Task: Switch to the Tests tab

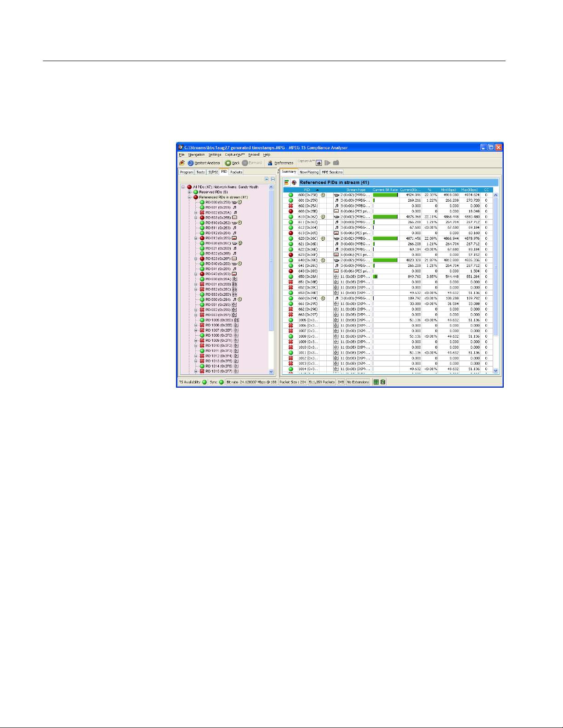Action: pyautogui.click(x=200, y=172)
